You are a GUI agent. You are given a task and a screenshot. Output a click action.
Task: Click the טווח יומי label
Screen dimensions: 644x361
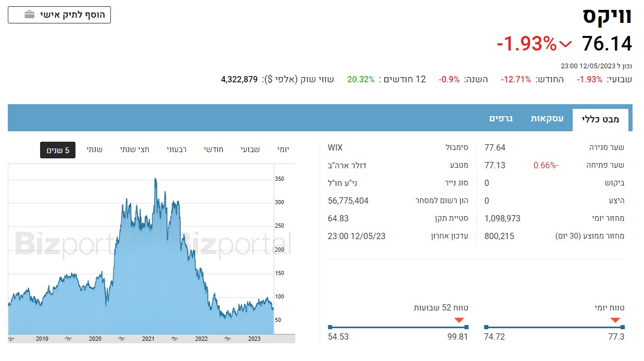coord(609,307)
